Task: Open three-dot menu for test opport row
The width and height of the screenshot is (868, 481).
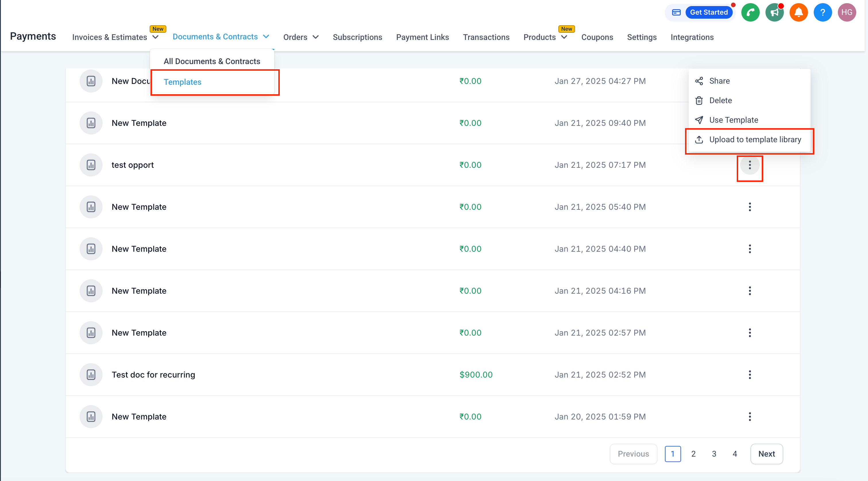Action: 749,165
